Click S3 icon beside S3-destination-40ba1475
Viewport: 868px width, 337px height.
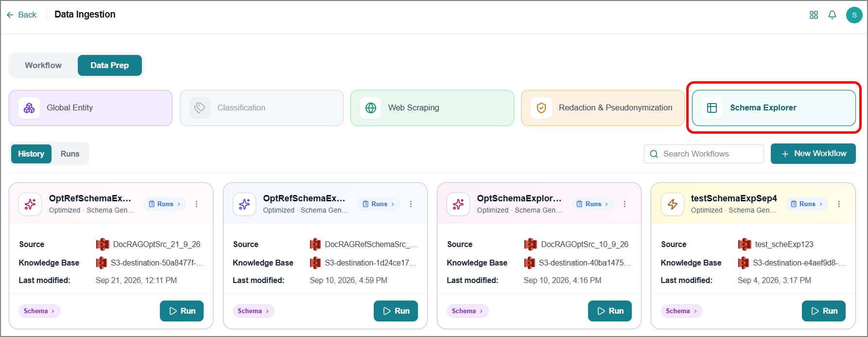coord(530,263)
